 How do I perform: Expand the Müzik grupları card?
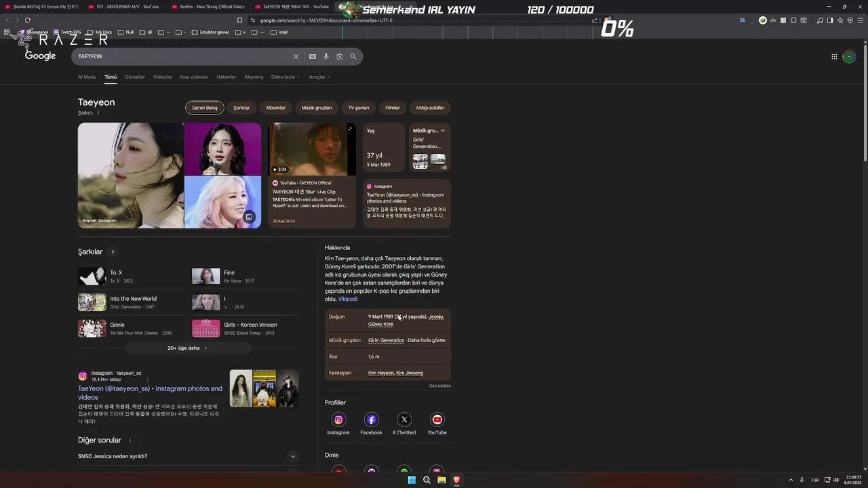coord(443,131)
